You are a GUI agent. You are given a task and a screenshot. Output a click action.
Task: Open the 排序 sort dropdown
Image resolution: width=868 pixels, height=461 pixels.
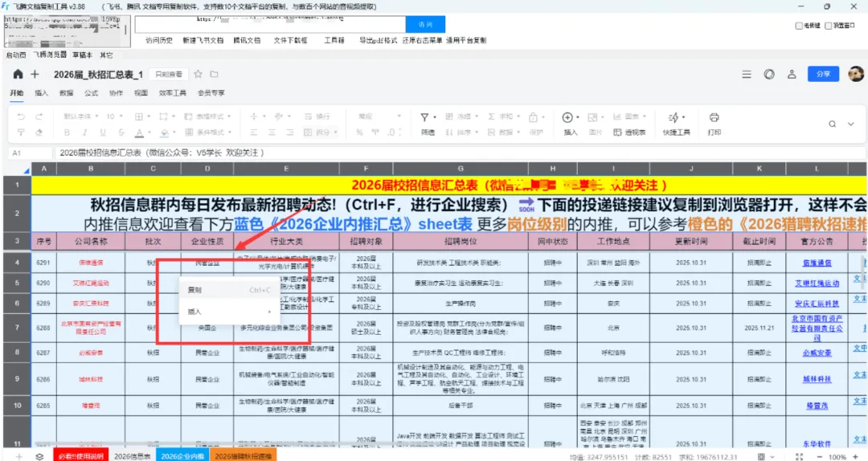[461, 133]
